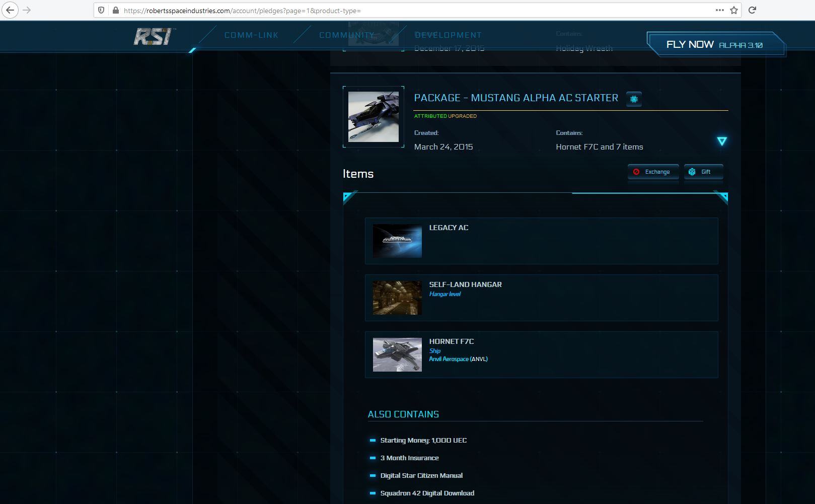The height and width of the screenshot is (504, 815).
Task: Click the FLY NOW Alpha 3.10 button
Action: click(x=715, y=44)
